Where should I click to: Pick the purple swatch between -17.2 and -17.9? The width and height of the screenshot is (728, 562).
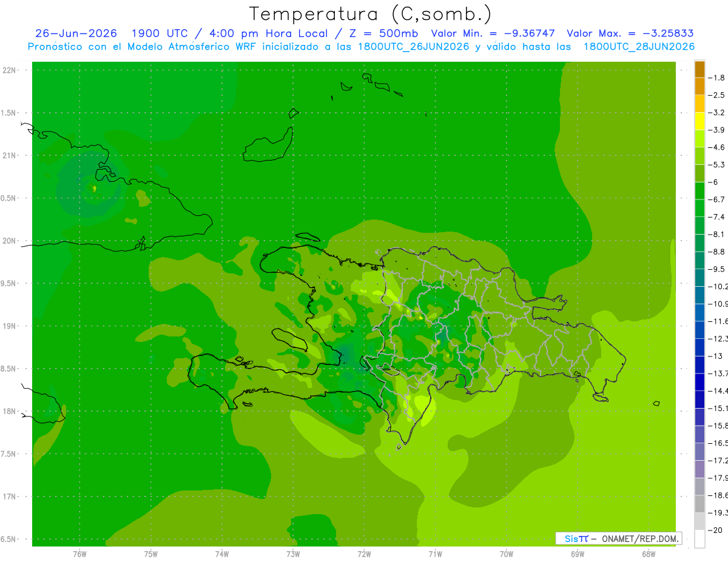coord(699,469)
